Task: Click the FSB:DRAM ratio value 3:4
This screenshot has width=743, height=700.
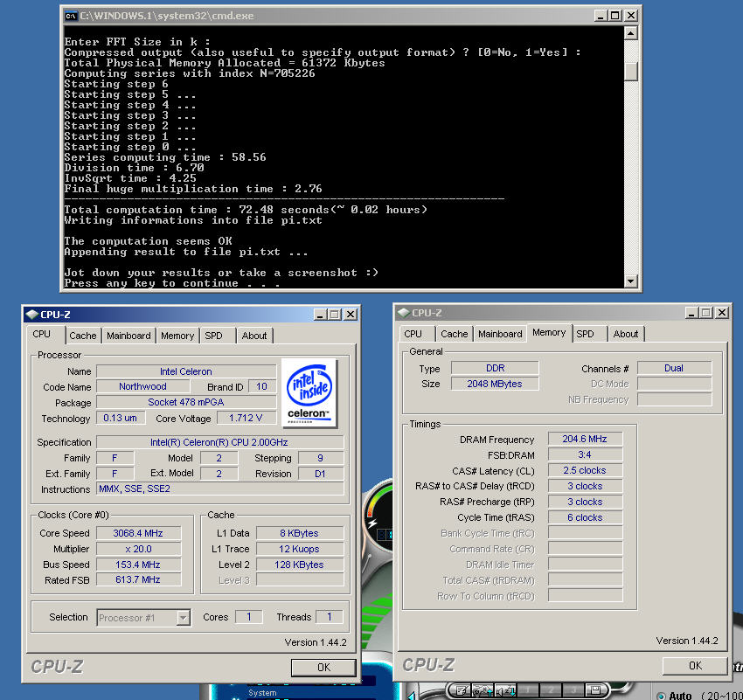Action: pyautogui.click(x=585, y=454)
